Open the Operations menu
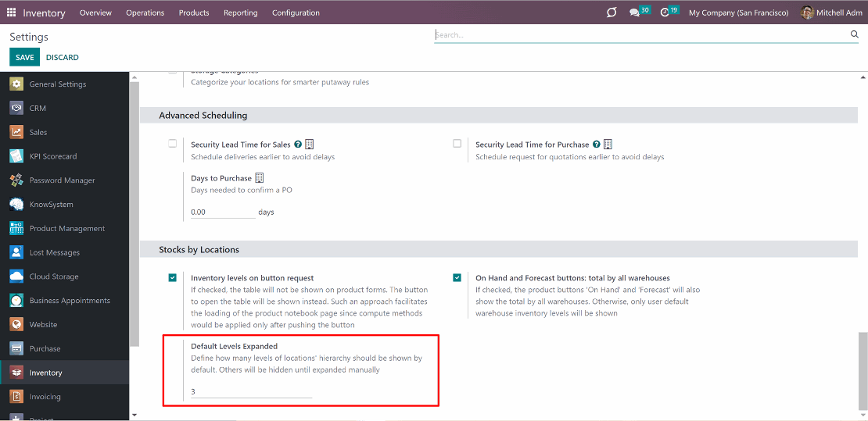Viewport: 868px width, 421px height. [145, 12]
